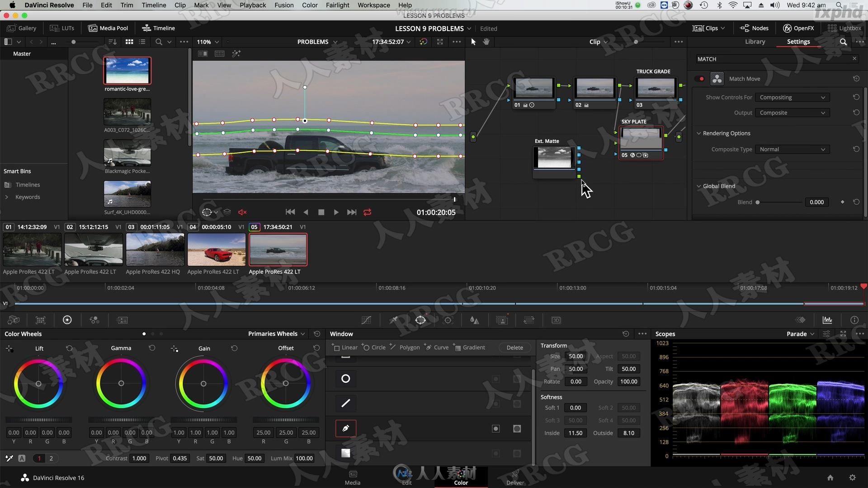
Task: Open the Fairlight menu
Action: pyautogui.click(x=338, y=5)
